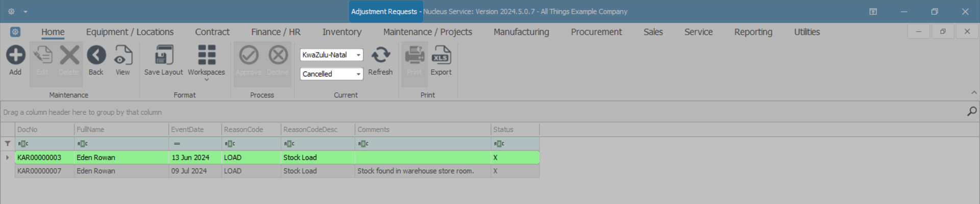Image resolution: width=980 pixels, height=204 pixels.
Task: Expand the KwaZulu-Natal site dropdown
Action: 358,55
